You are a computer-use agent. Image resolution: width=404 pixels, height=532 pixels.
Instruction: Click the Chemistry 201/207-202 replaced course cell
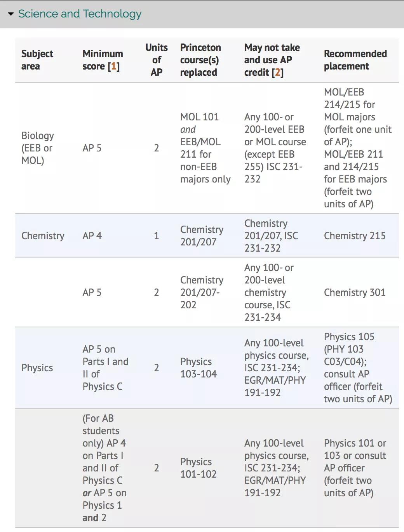click(202, 292)
